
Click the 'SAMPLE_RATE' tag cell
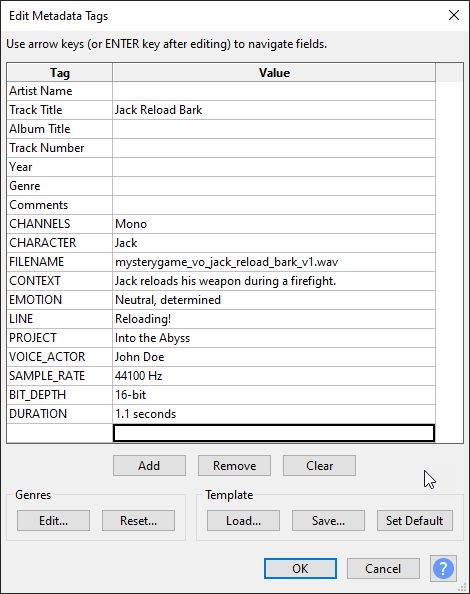(x=59, y=376)
